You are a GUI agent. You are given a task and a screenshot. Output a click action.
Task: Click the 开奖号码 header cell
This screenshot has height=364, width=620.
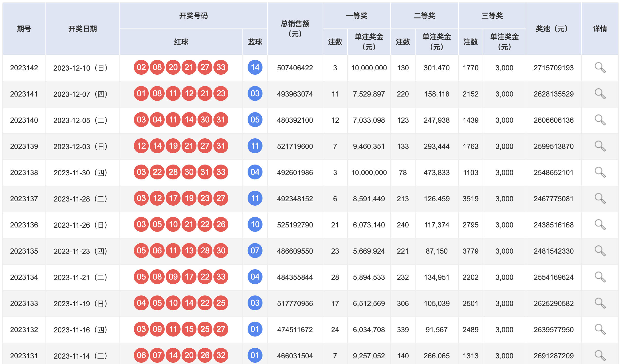[x=193, y=16]
